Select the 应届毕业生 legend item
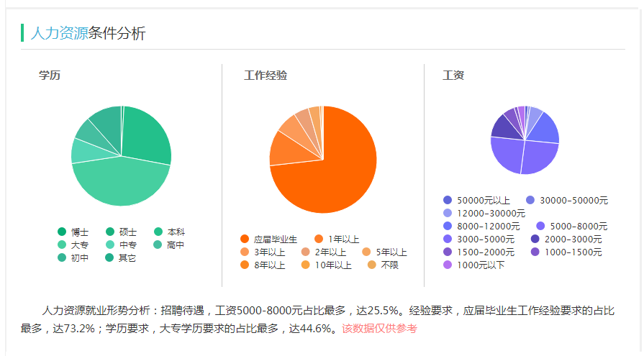644x356 pixels. 269,239
